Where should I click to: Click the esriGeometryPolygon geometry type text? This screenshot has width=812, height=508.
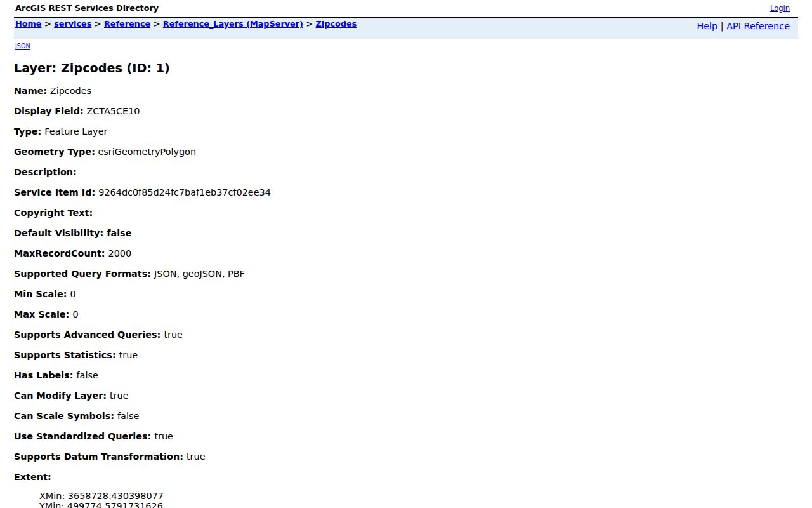point(147,152)
